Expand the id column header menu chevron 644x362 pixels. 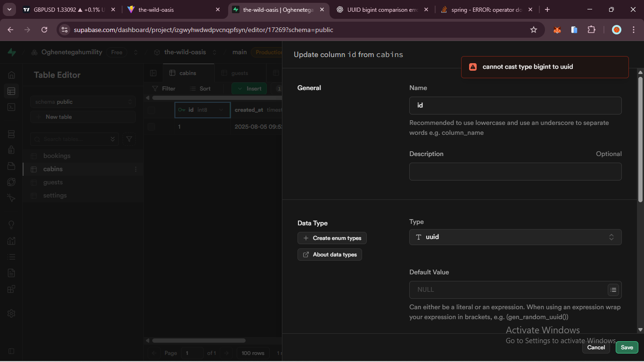pyautogui.click(x=221, y=110)
